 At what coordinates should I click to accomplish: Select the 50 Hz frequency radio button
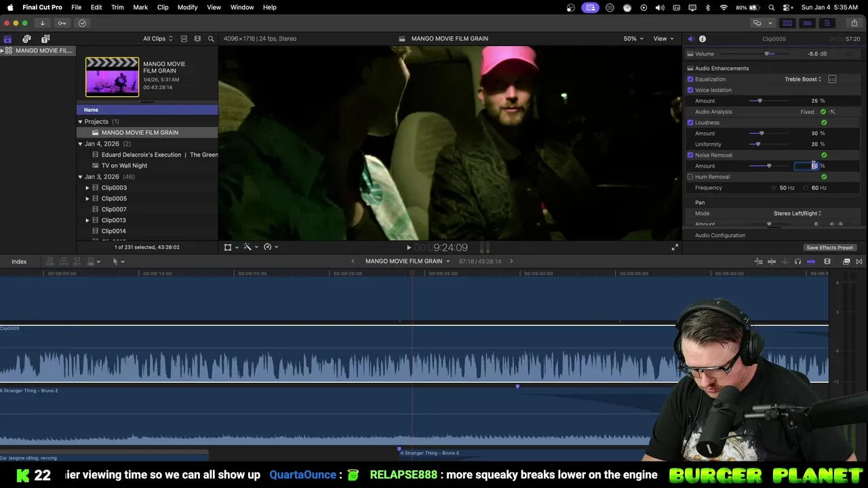(x=774, y=188)
